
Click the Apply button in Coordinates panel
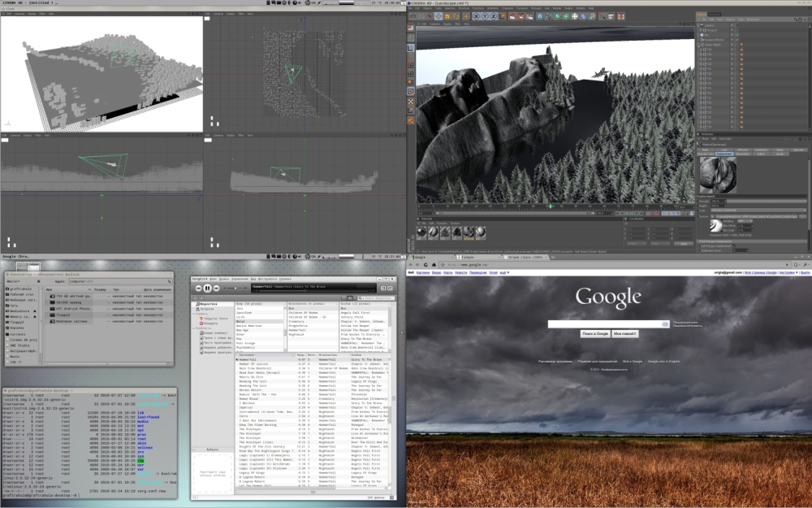click(x=684, y=244)
